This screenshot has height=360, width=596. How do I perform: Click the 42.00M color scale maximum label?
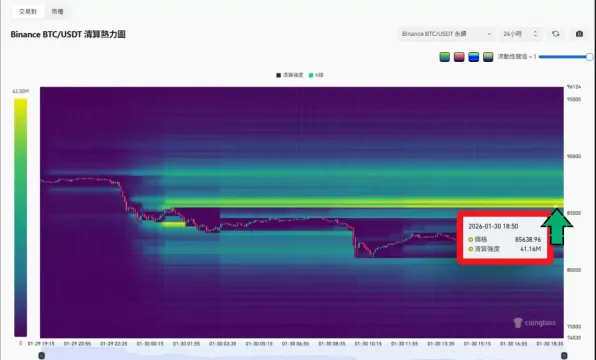click(x=21, y=91)
